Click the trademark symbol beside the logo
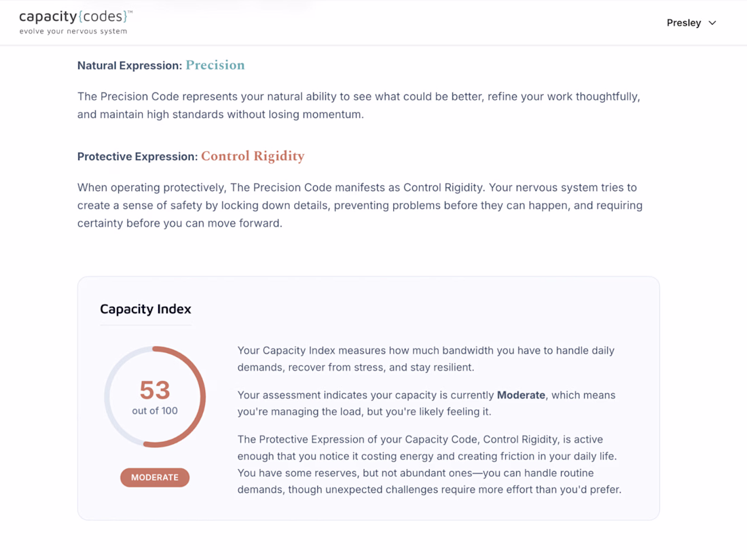Screen dimensions: 747x560 [130, 12]
